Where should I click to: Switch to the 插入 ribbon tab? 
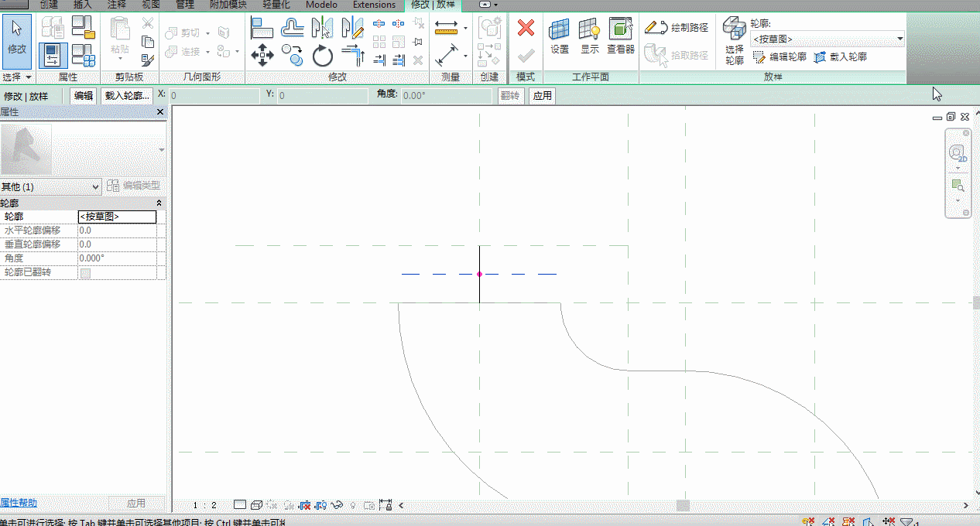tap(82, 5)
